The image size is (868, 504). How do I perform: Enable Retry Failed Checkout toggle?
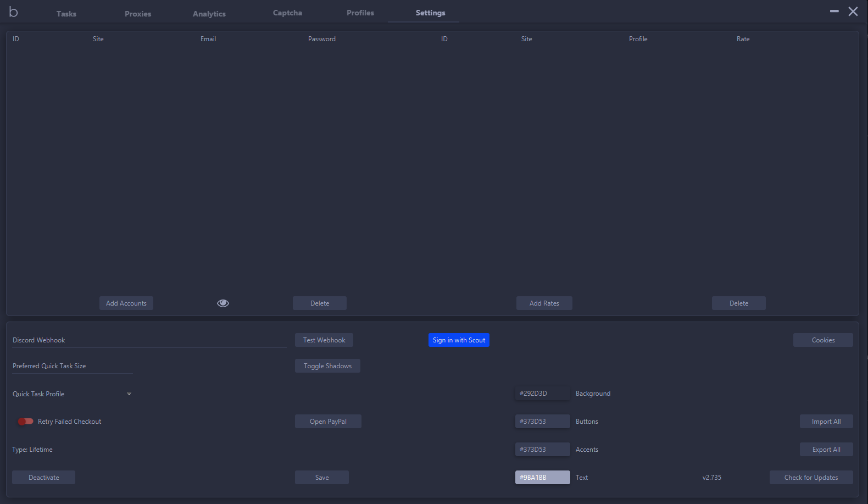pos(25,422)
